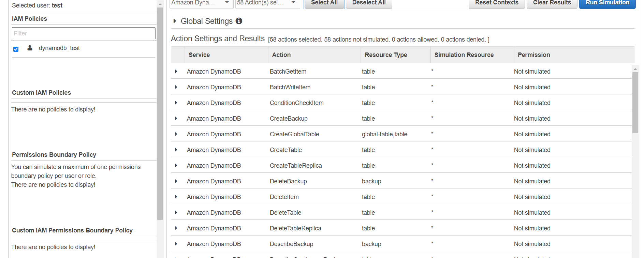The image size is (644, 258).
Task: Click the CreateTableReplica action name
Action: (x=296, y=166)
